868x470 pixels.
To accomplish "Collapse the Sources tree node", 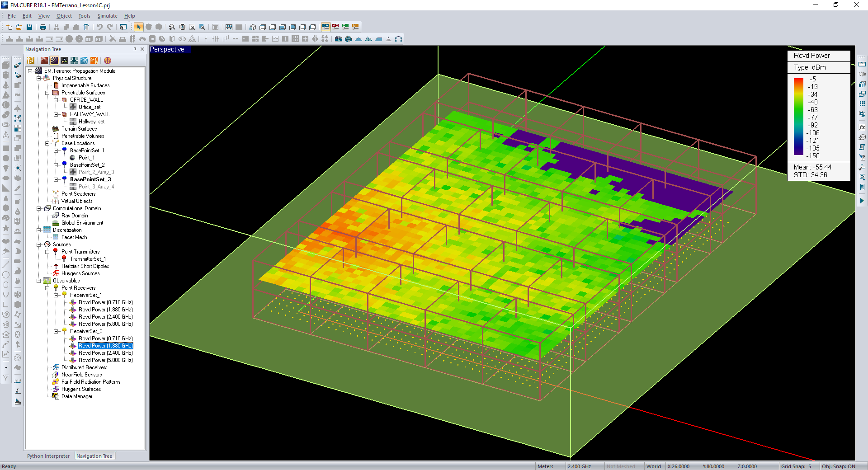I will (x=39, y=244).
